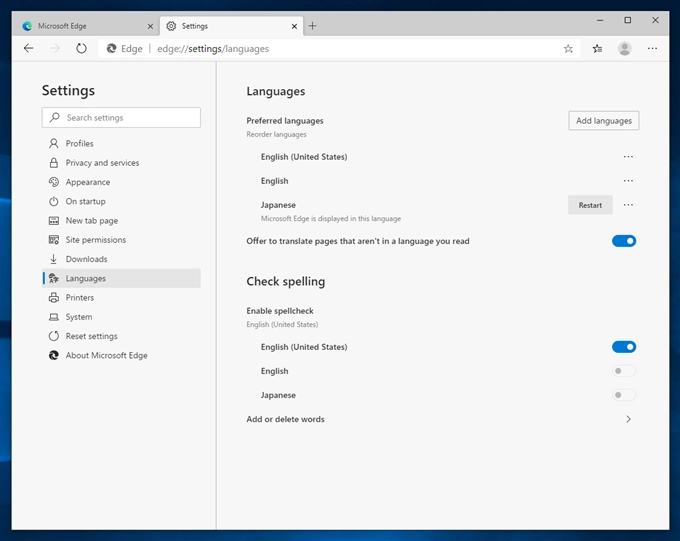Screen dimensions: 680x541
Task: Open more options for Japanese language
Action: pos(628,205)
